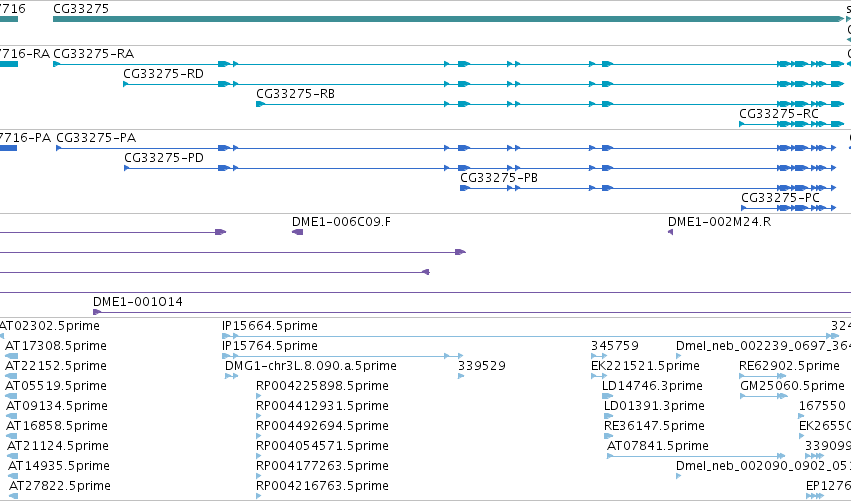Select protein label CG33275-PA
The height and width of the screenshot is (501, 851).
[x=96, y=138]
